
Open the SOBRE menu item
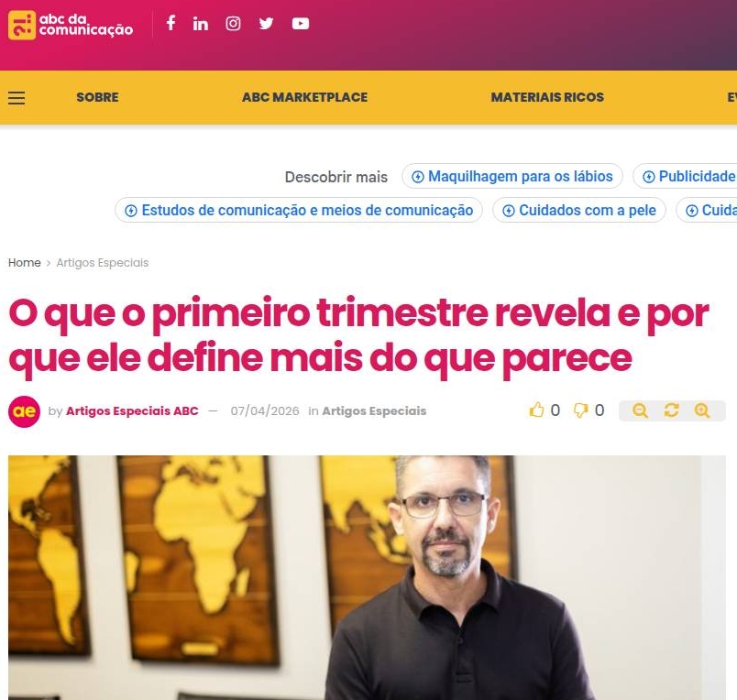click(x=97, y=97)
